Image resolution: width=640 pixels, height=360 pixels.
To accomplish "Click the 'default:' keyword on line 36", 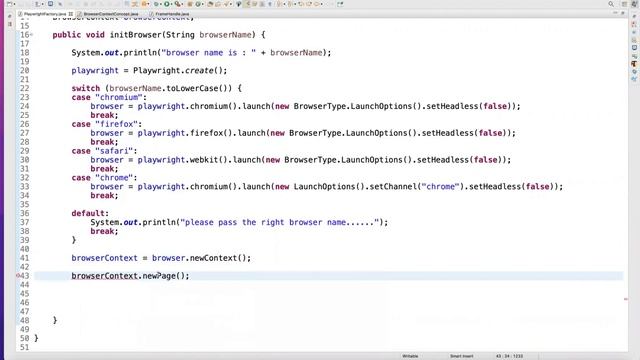I will coord(90,213).
